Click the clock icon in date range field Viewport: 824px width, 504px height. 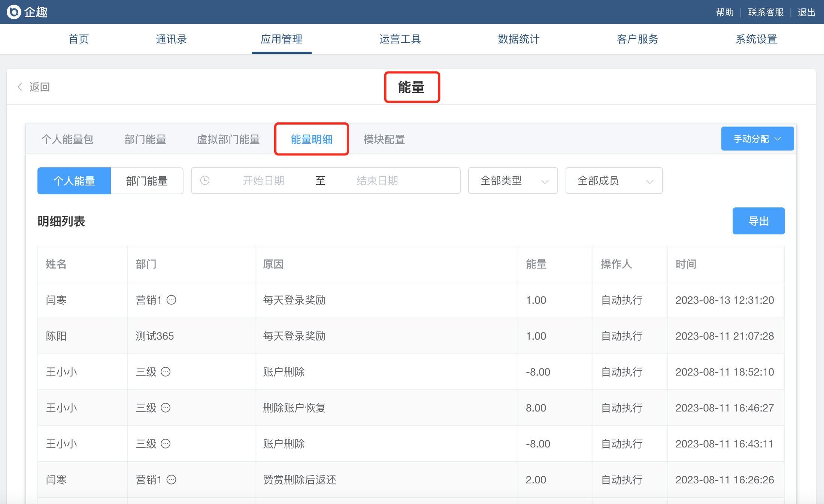205,180
